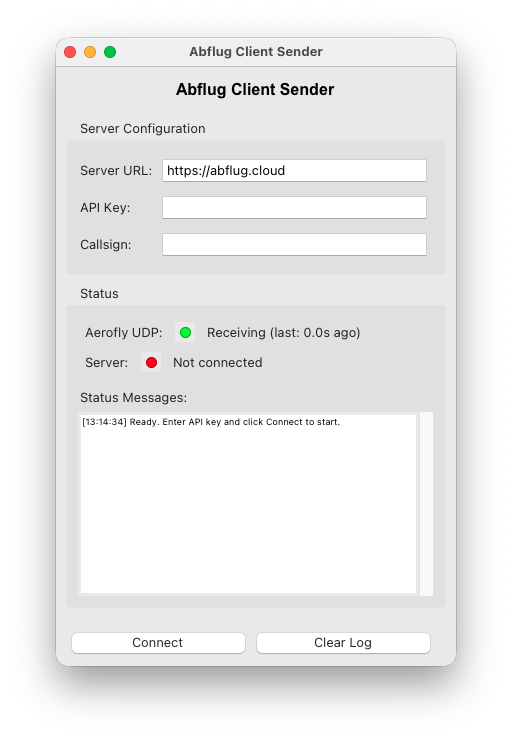Viewport: 512px width, 740px height.
Task: Click the Status Messages log scrollbar
Action: click(426, 504)
